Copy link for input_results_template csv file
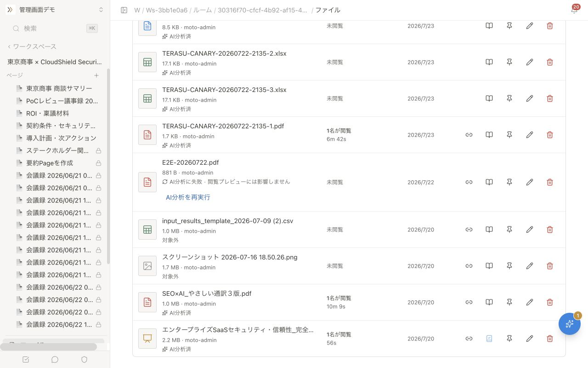The image size is (588, 368). (x=469, y=230)
